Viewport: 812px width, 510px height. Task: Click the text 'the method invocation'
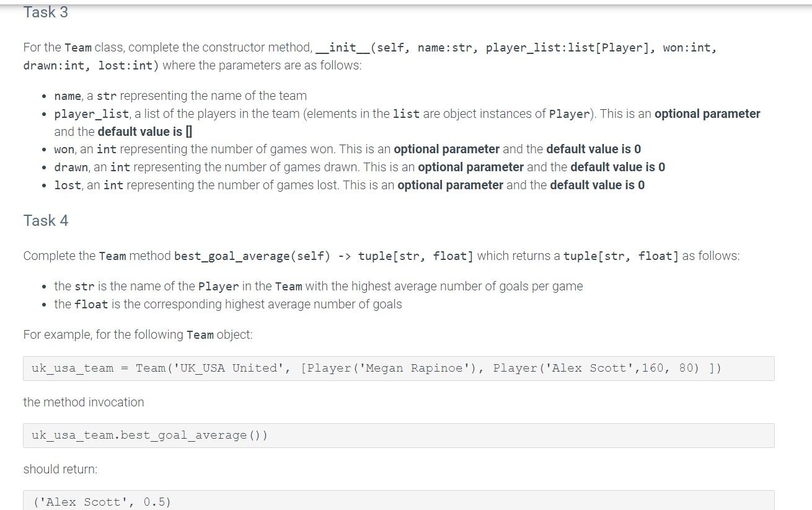[x=84, y=402]
